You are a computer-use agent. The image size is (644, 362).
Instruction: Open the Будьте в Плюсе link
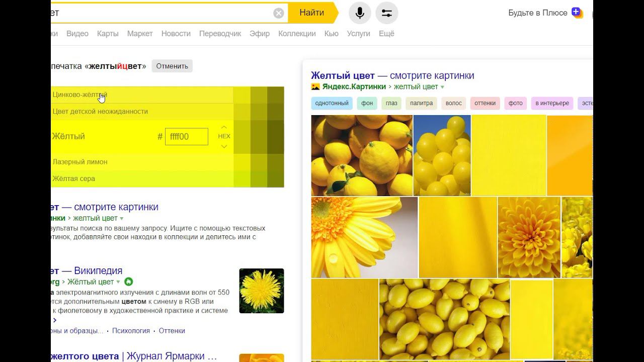538,13
